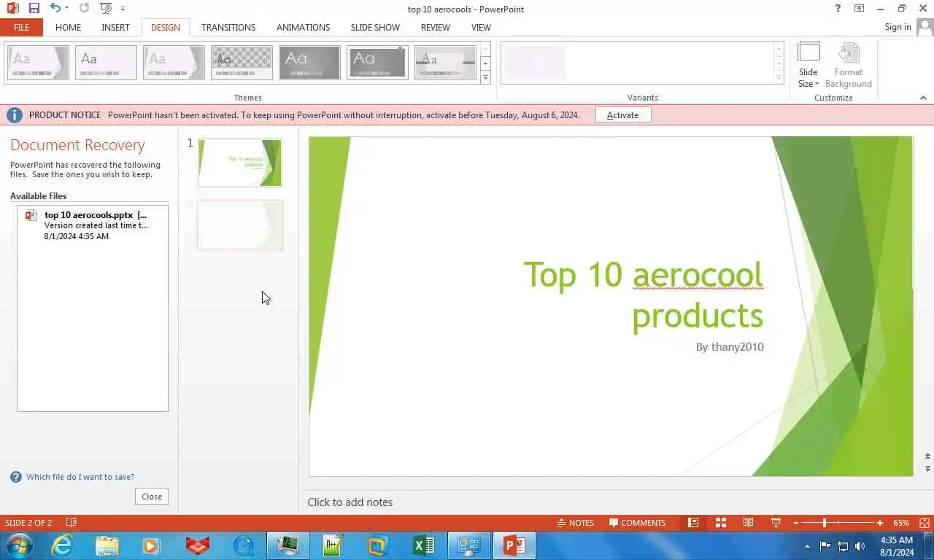Switch to the SLIDE SHOW tab
This screenshot has height=560, width=934.
375,27
